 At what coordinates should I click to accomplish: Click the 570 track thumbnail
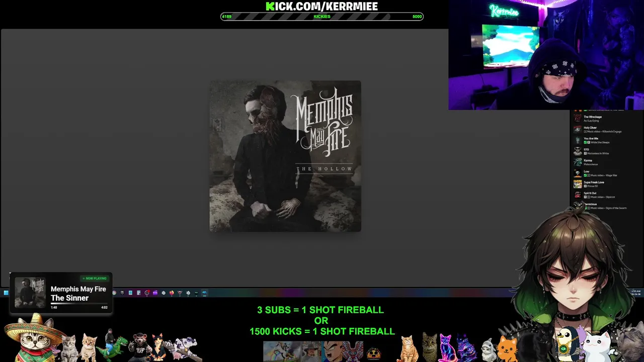(x=578, y=151)
